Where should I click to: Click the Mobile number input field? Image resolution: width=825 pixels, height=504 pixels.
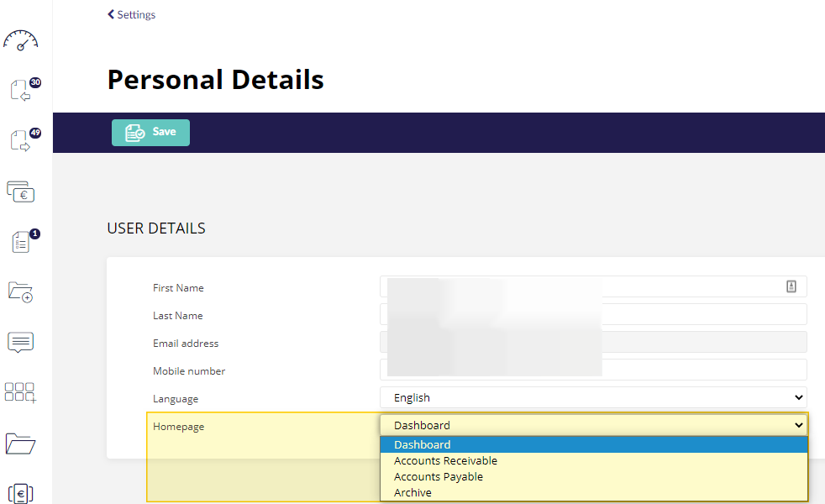pyautogui.click(x=593, y=370)
